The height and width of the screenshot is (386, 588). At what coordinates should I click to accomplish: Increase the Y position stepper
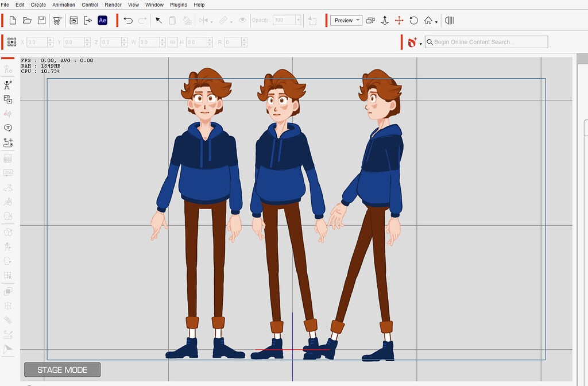(87, 40)
